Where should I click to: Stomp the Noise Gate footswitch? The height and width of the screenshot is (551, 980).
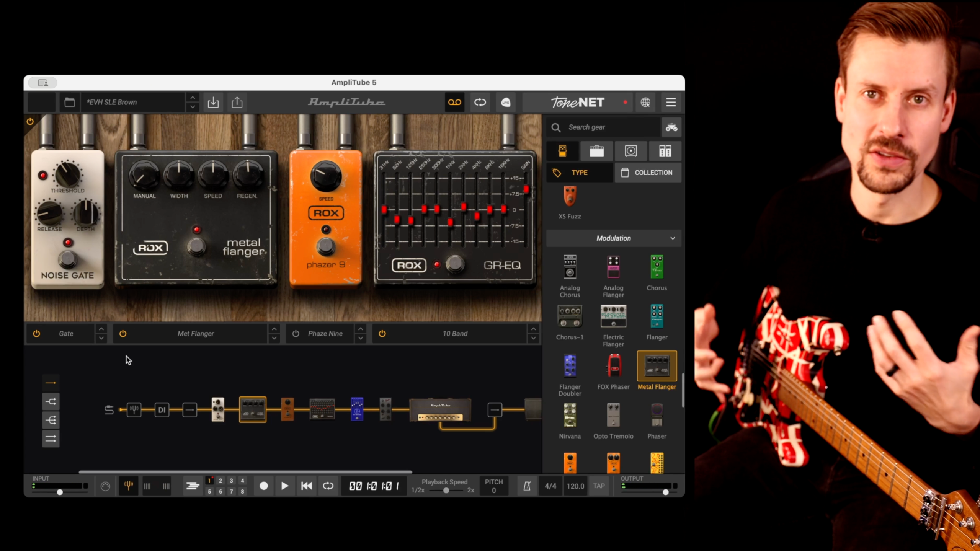point(68,260)
